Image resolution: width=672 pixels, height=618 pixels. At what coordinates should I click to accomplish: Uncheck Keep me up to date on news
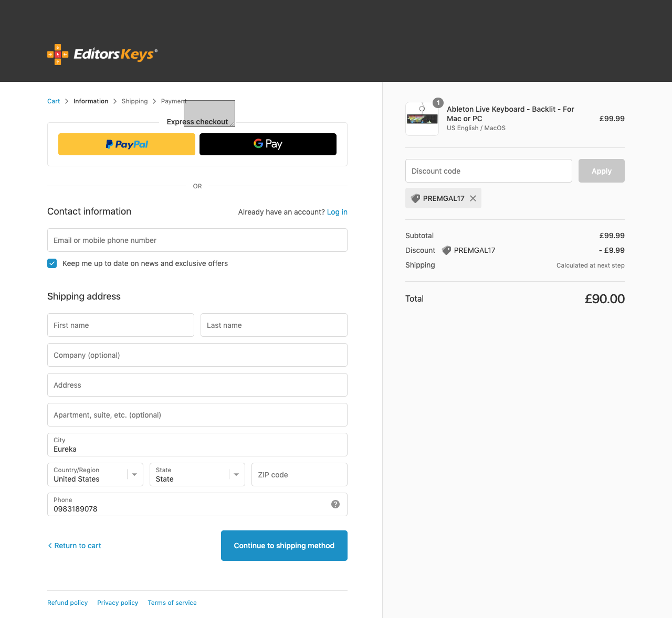[x=52, y=263]
